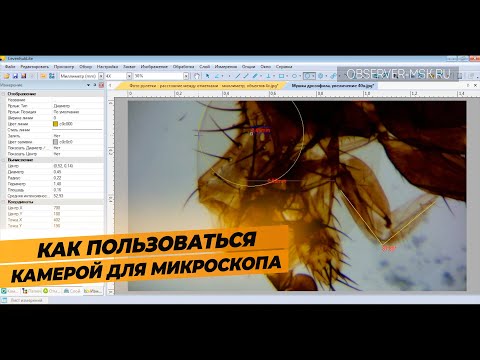
Task: Select the arrow pointer tool
Action: pos(208,76)
